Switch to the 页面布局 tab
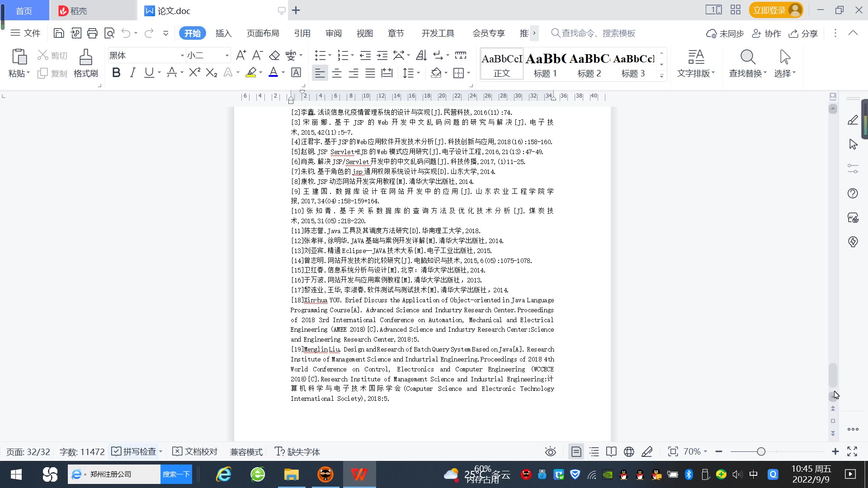 coord(263,33)
